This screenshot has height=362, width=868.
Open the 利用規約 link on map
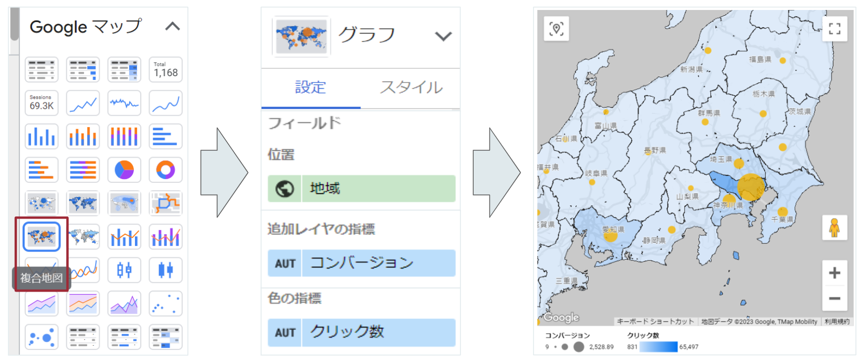[836, 322]
